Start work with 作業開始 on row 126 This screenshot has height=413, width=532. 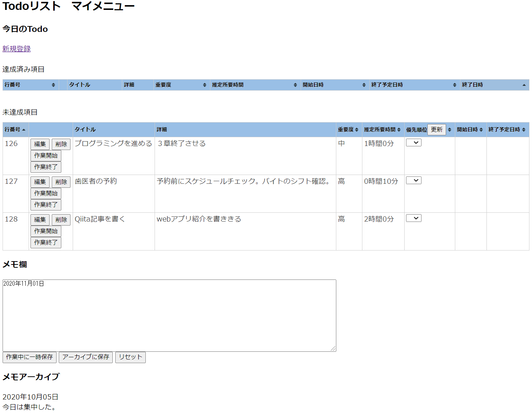click(x=46, y=156)
